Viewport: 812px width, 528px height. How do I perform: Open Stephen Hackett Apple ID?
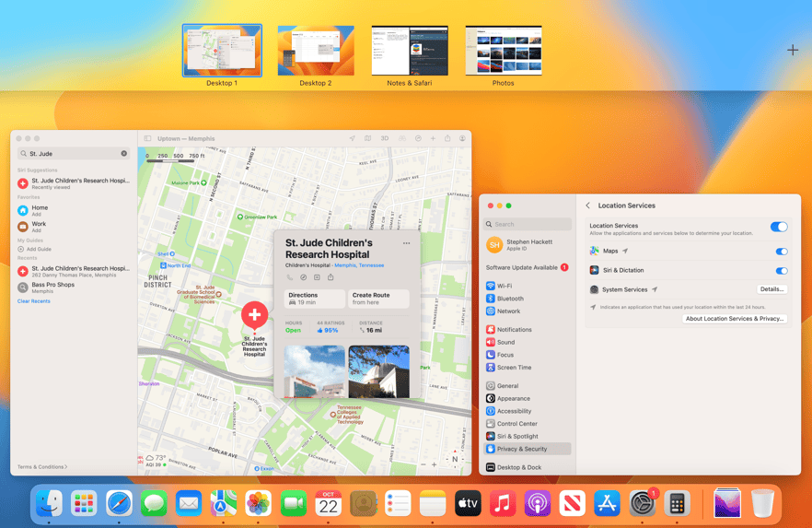coord(528,244)
